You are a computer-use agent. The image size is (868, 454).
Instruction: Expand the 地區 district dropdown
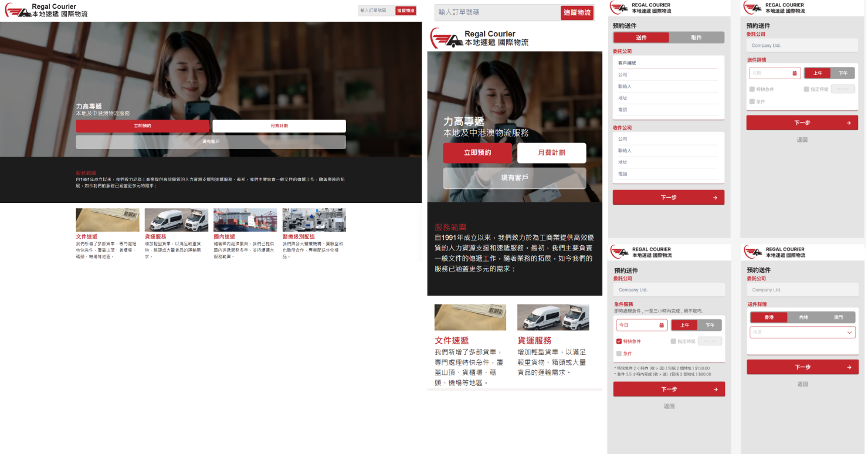(802, 333)
